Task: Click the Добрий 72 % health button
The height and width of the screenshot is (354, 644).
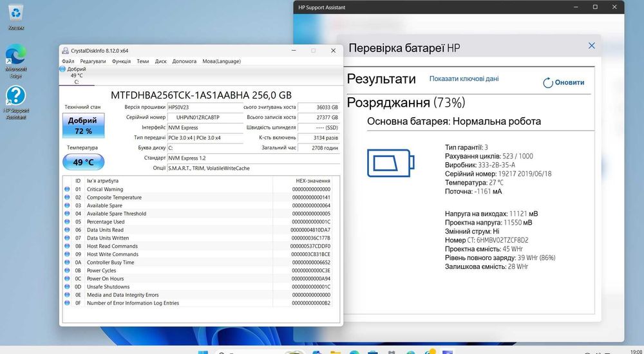Action: click(x=83, y=126)
